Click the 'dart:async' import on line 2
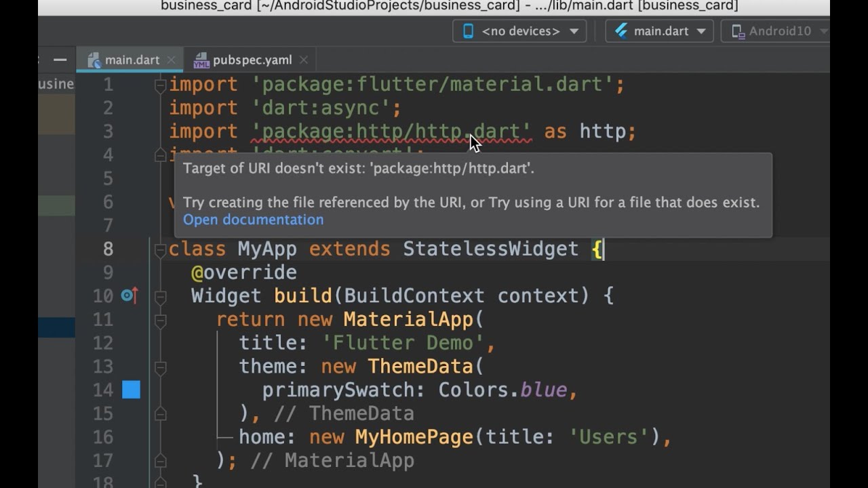The height and width of the screenshot is (488, 868). coord(321,108)
